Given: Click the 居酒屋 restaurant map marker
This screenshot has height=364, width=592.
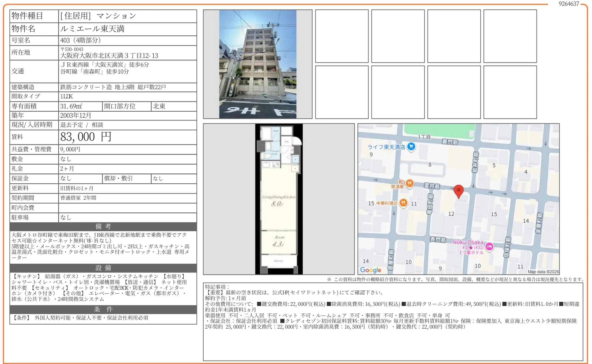Looking at the screenshot, I should (409, 183).
